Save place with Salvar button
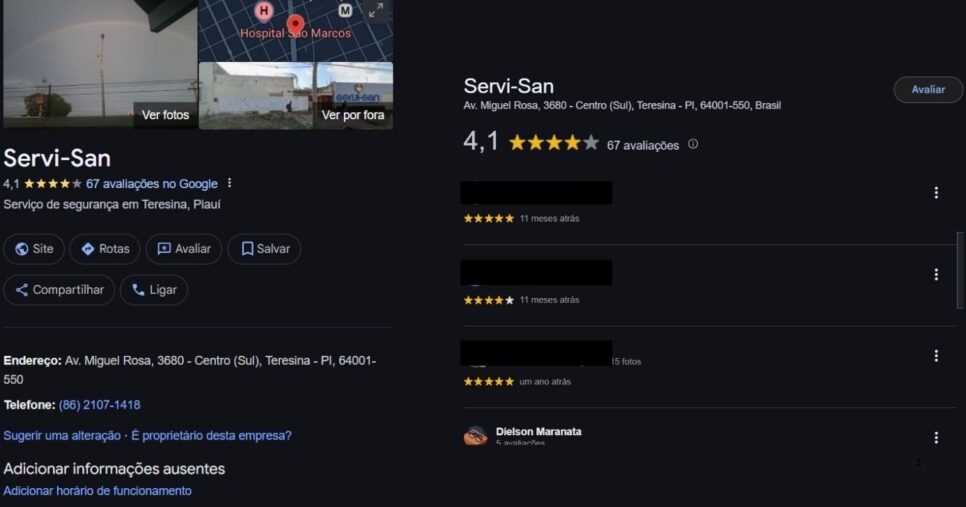 click(264, 249)
